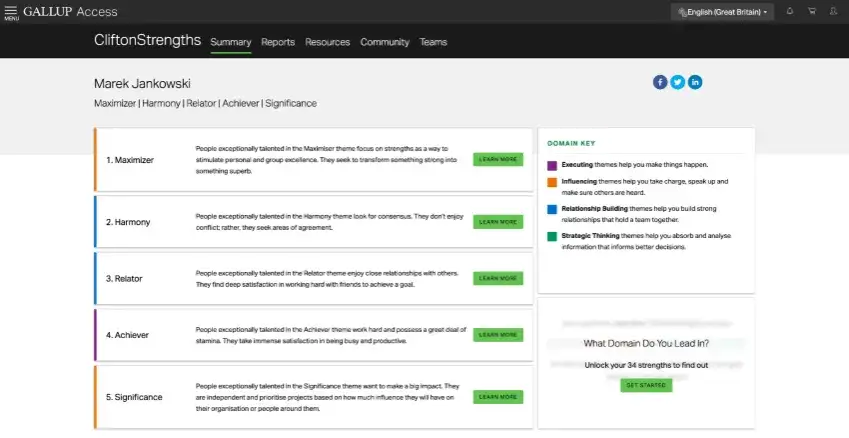The image size is (849, 438).
Task: Click Learn More for Maximizer
Action: point(498,159)
